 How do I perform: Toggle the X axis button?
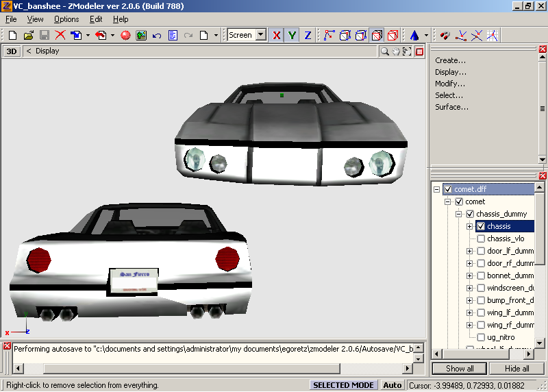pos(277,36)
